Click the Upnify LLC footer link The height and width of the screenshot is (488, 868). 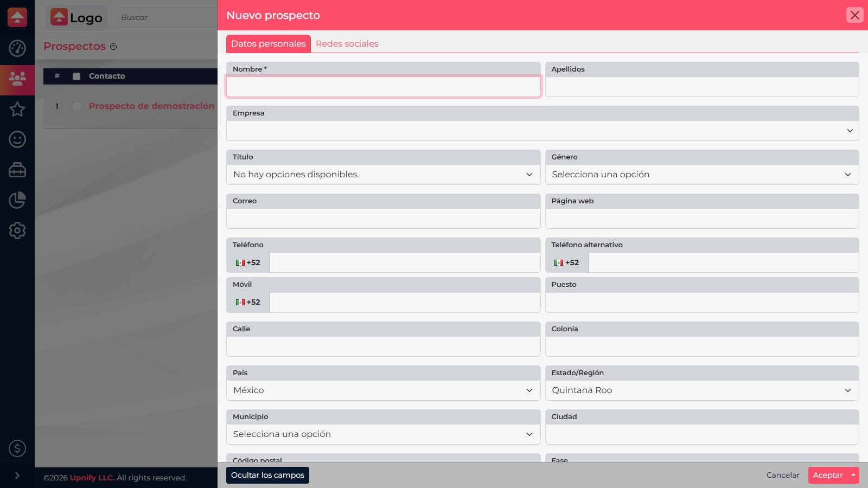pyautogui.click(x=92, y=478)
